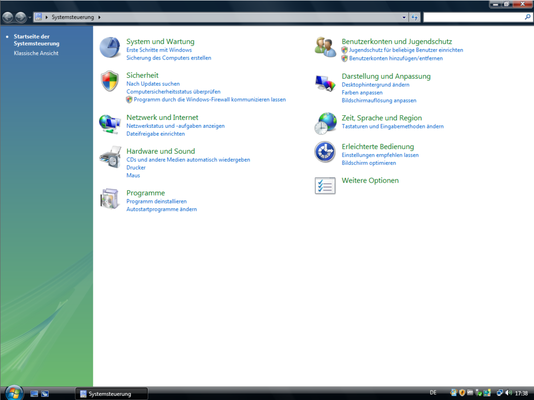Open System und Wartung heading
The height and width of the screenshot is (400, 534).
point(160,42)
